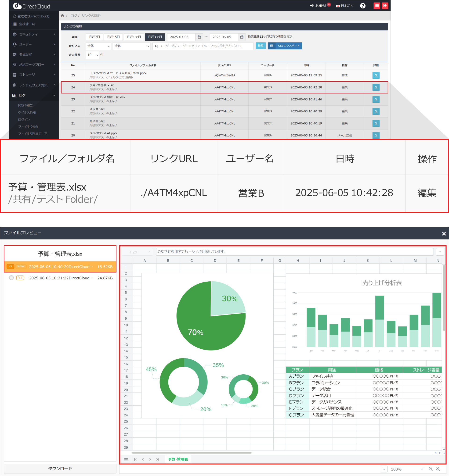
Task: Open the start date calendar picker icon
Action: [199, 37]
